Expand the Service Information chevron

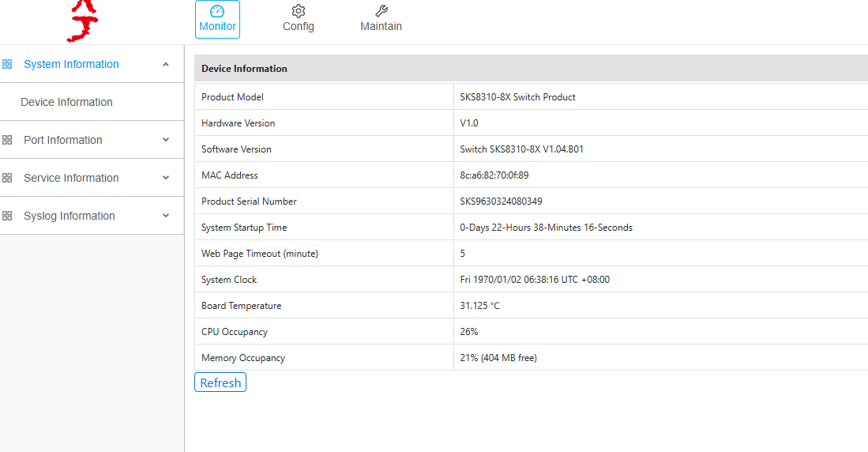tap(166, 178)
